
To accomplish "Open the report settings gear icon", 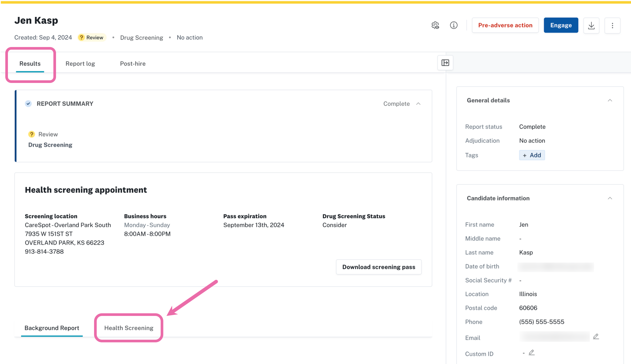I will coord(435,25).
